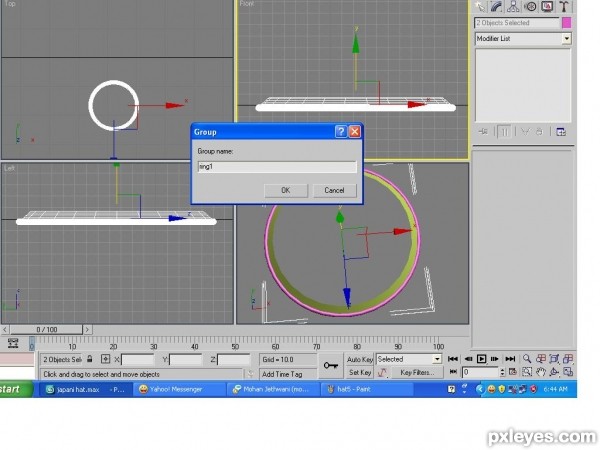Cancel the Group dialog

[x=334, y=190]
